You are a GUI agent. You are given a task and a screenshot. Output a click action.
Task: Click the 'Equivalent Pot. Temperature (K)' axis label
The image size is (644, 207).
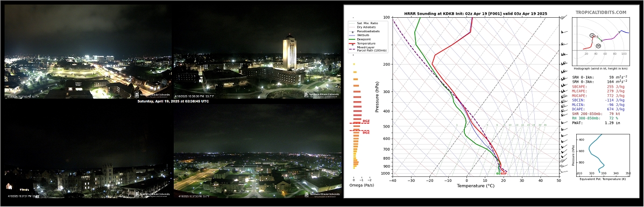603,179
